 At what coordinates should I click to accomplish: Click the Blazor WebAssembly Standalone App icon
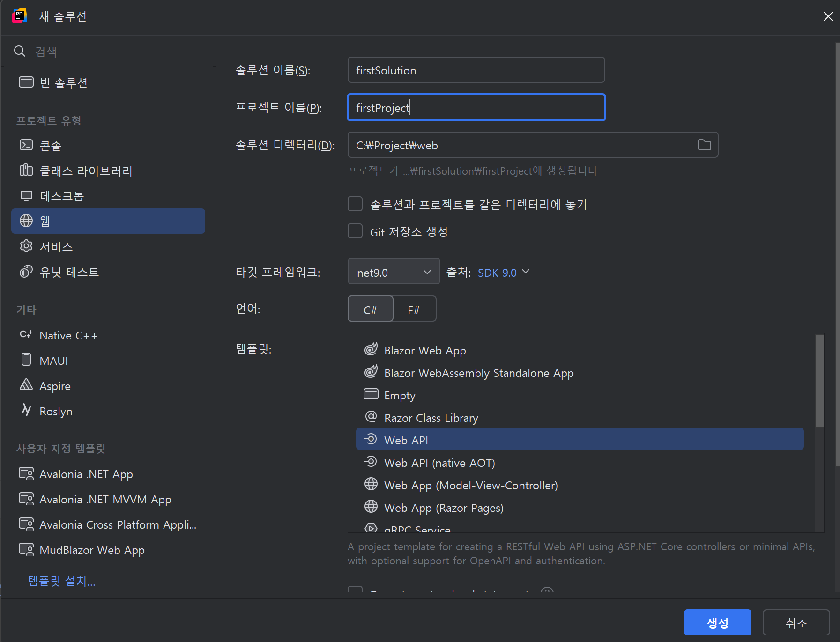pyautogui.click(x=371, y=372)
